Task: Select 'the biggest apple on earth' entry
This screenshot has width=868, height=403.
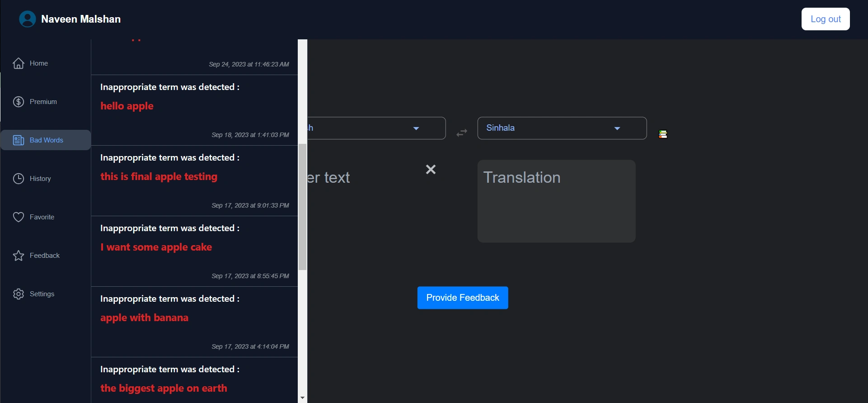Action: (164, 388)
